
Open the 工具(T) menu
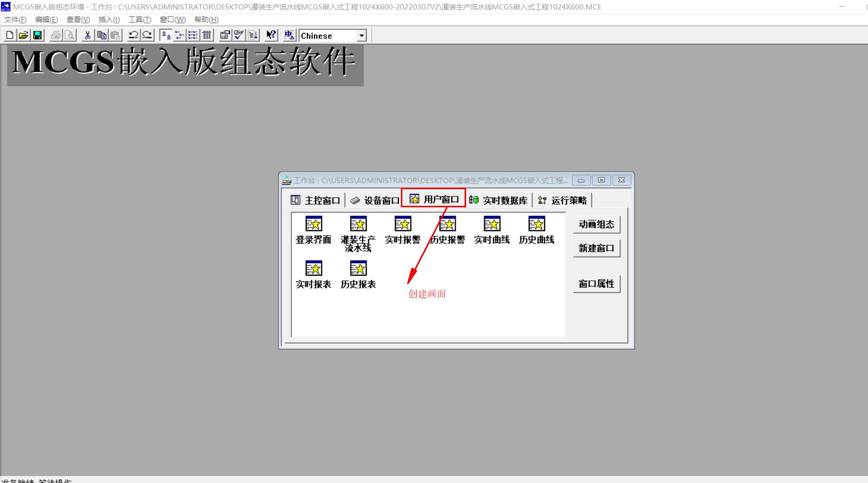[x=139, y=19]
